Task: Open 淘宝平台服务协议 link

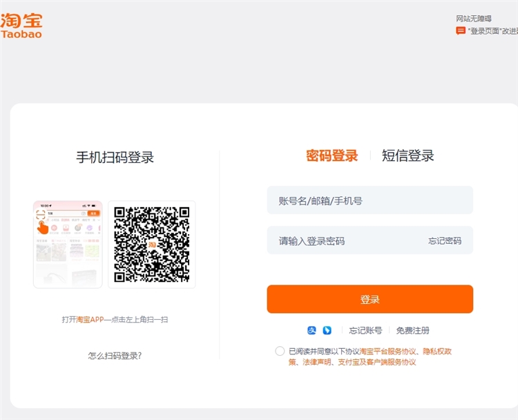Action: pyautogui.click(x=387, y=351)
